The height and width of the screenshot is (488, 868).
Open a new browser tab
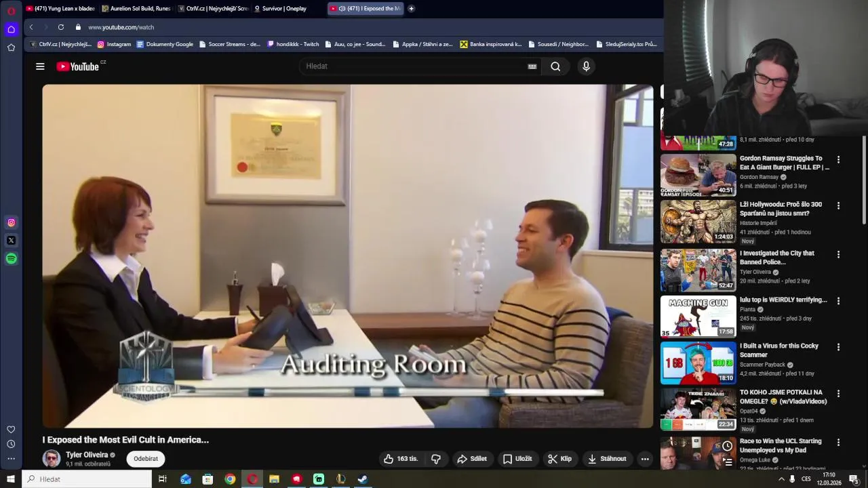411,9
